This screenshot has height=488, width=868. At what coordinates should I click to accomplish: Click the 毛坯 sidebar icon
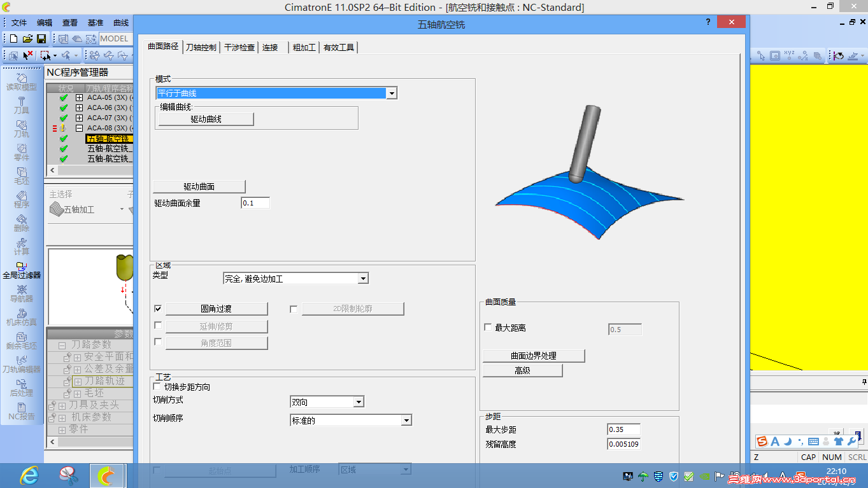pos(22,176)
